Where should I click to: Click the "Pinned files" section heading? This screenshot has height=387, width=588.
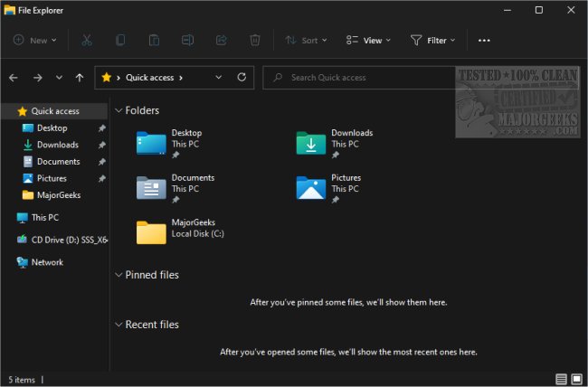click(x=152, y=275)
